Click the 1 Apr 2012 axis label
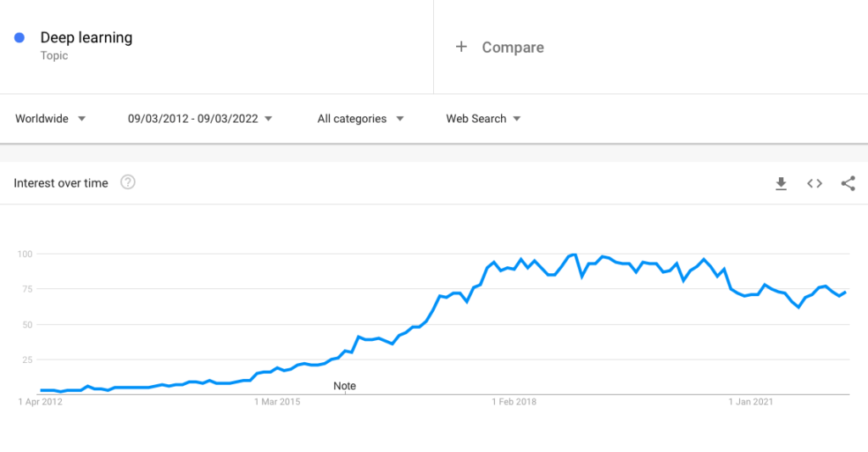 click(x=40, y=402)
